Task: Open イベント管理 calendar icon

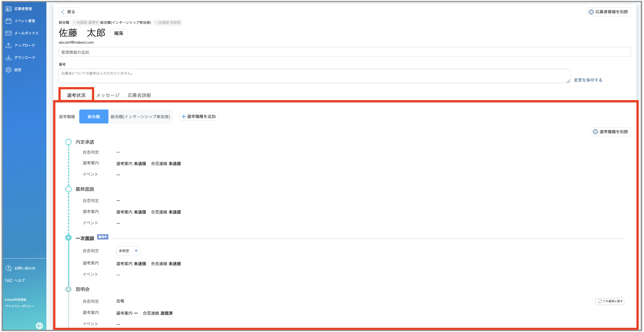Action: (x=9, y=21)
